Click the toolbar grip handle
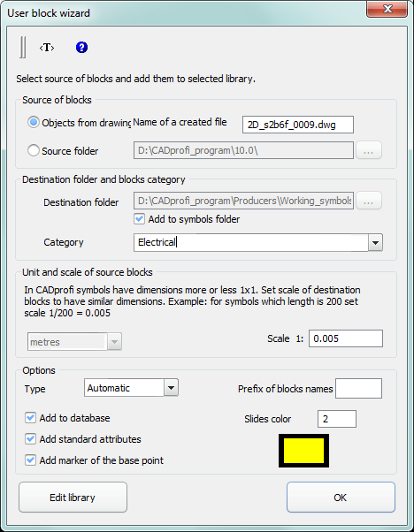The width and height of the screenshot is (414, 532). pyautogui.click(x=22, y=47)
